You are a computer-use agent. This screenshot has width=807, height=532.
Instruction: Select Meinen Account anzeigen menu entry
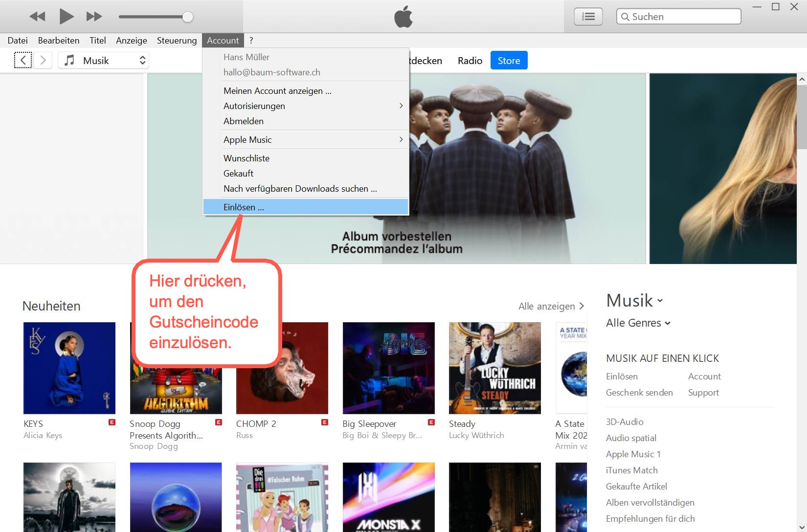pyautogui.click(x=306, y=91)
